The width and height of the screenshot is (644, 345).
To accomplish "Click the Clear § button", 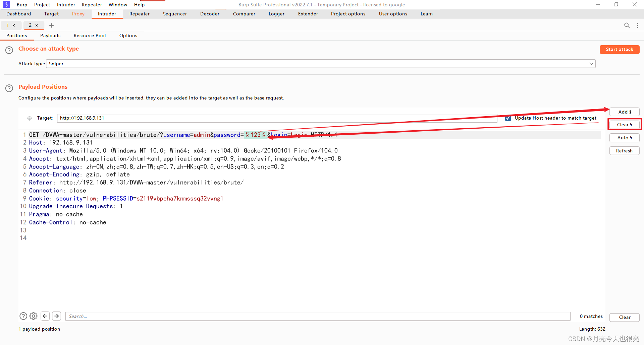I will click(x=625, y=125).
